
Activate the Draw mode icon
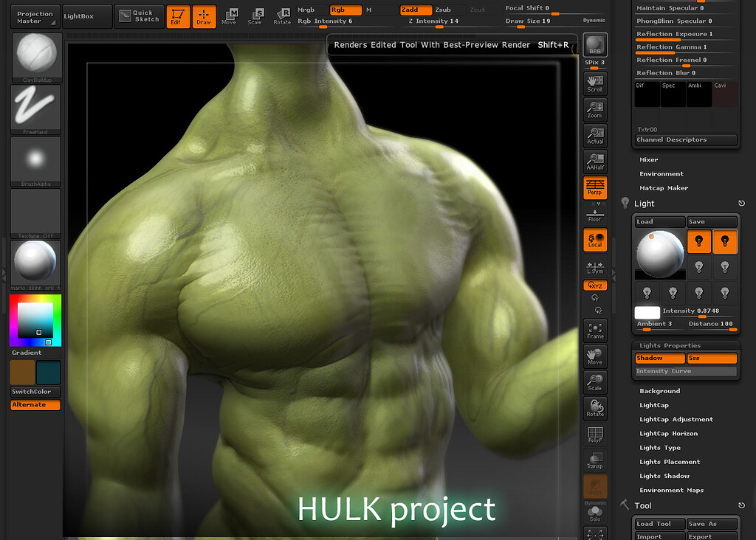pos(205,15)
